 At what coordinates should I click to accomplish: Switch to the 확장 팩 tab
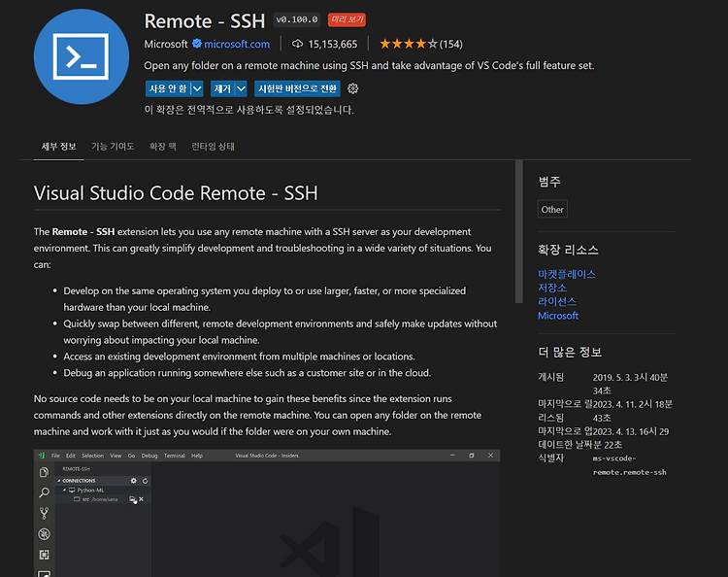[162, 147]
